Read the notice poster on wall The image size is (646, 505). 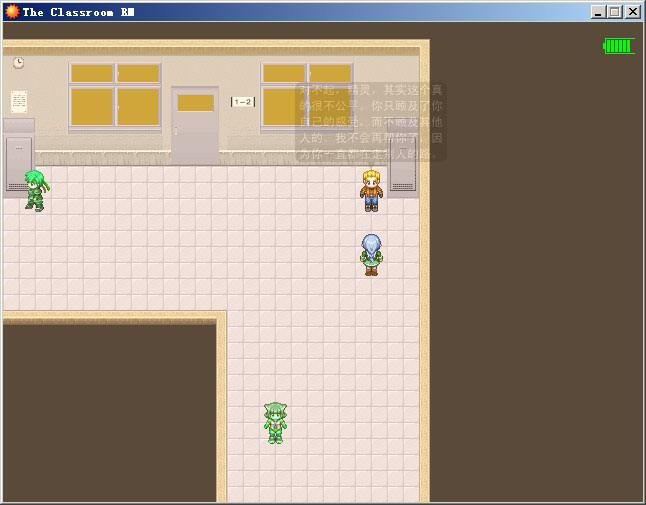19,102
